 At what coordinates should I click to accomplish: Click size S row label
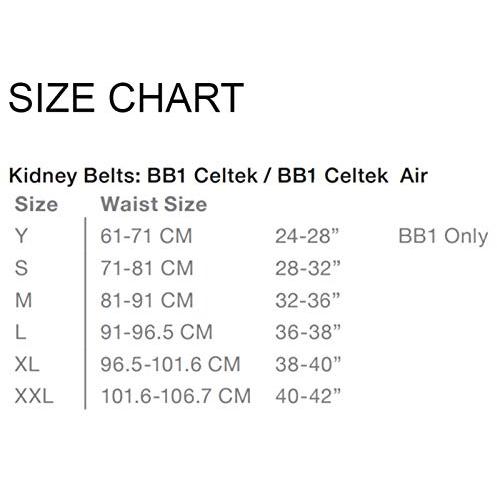21,268
